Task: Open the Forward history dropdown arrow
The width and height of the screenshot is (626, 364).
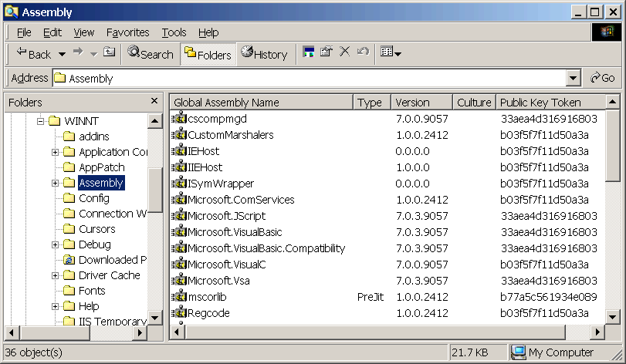Action: click(93, 54)
